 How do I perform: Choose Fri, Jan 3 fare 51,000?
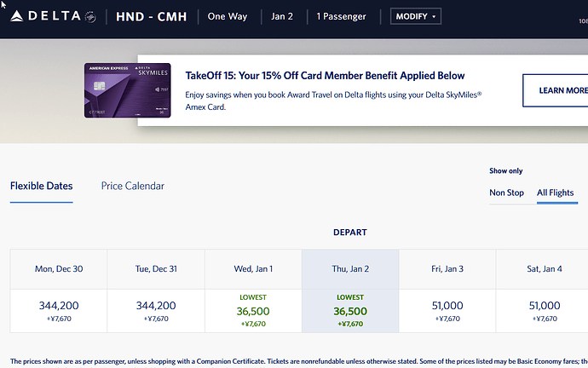(447, 306)
